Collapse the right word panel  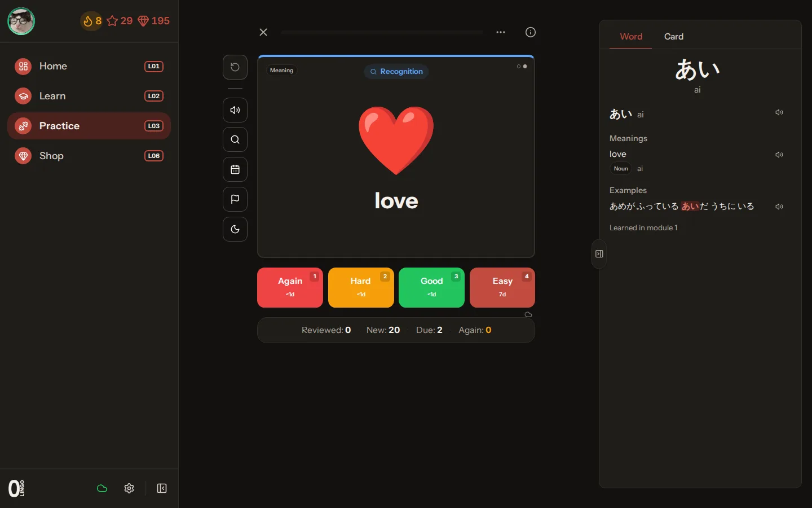coord(599,254)
